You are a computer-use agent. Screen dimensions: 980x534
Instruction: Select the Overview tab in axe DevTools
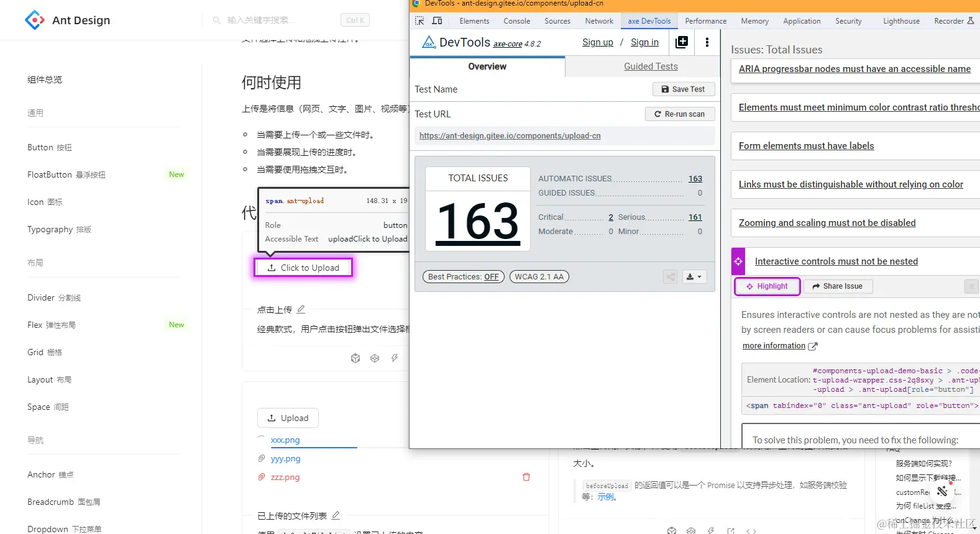tap(487, 66)
